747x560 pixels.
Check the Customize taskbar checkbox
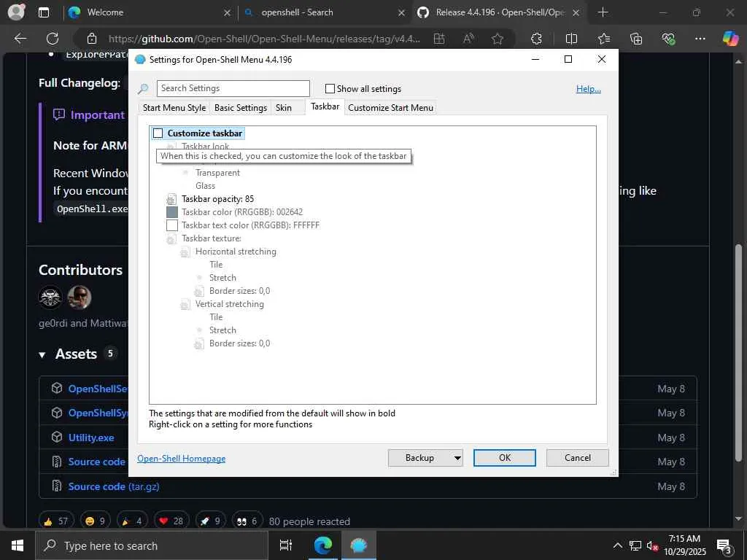click(x=158, y=133)
